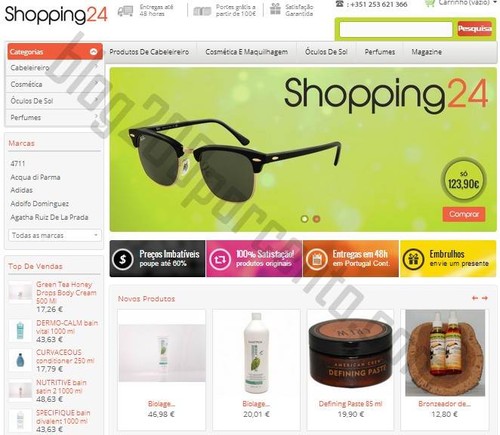Screen dimensions: 500x435
Task: Show previous Novos Produtos with left arrow
Action: point(475,298)
